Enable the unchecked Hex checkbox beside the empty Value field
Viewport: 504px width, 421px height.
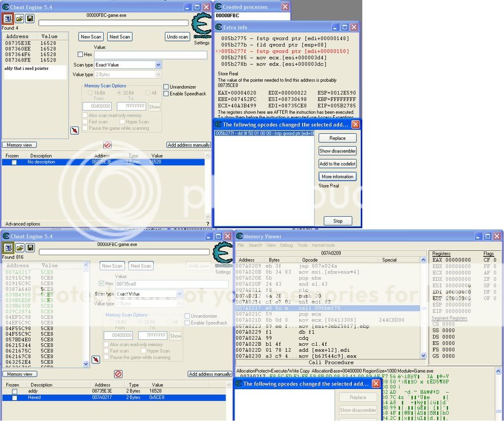click(81, 55)
